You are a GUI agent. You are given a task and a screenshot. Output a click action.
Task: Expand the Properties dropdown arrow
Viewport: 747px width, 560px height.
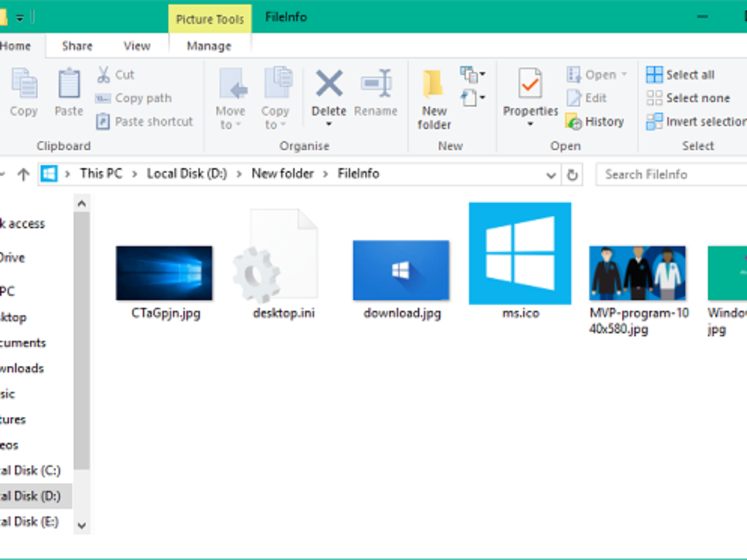point(530,124)
